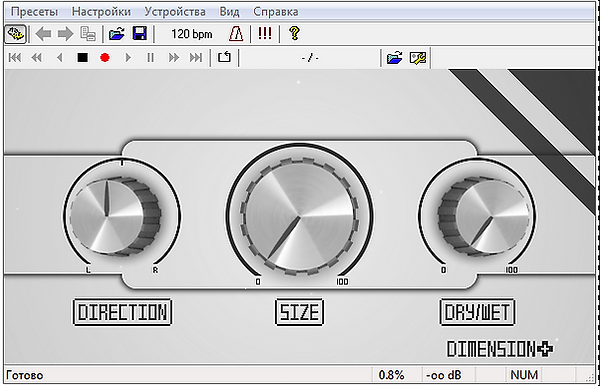Click the DIMENSION+ logo
This screenshot has height=386, width=600.
tap(500, 349)
